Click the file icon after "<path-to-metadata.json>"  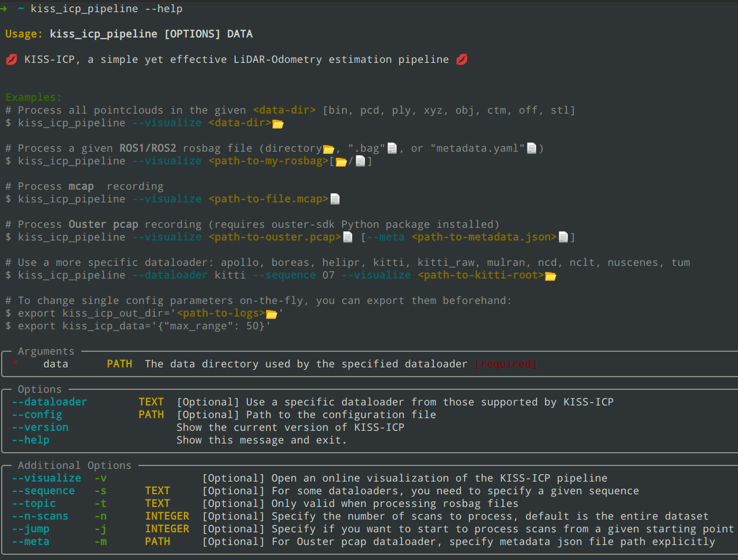point(563,237)
